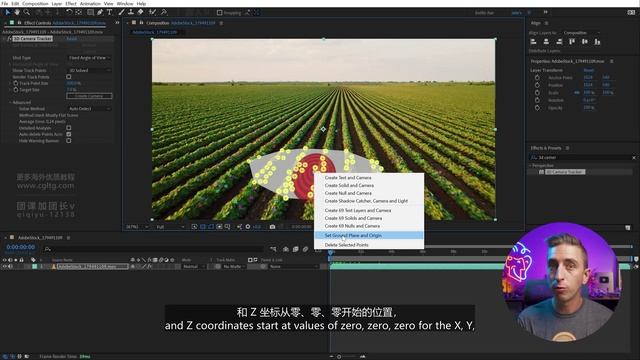Toggle the Detailed Analysis checkbox
The width and height of the screenshot is (640, 360).
coord(69,128)
